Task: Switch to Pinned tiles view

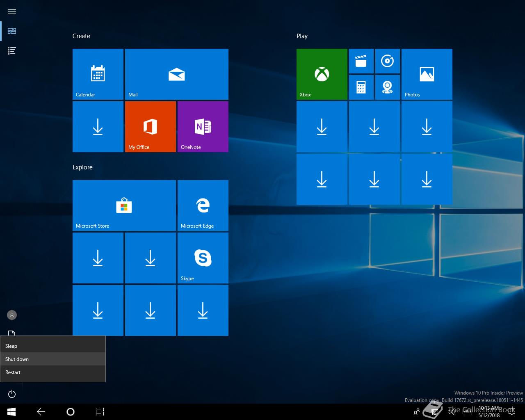Action: [12, 31]
